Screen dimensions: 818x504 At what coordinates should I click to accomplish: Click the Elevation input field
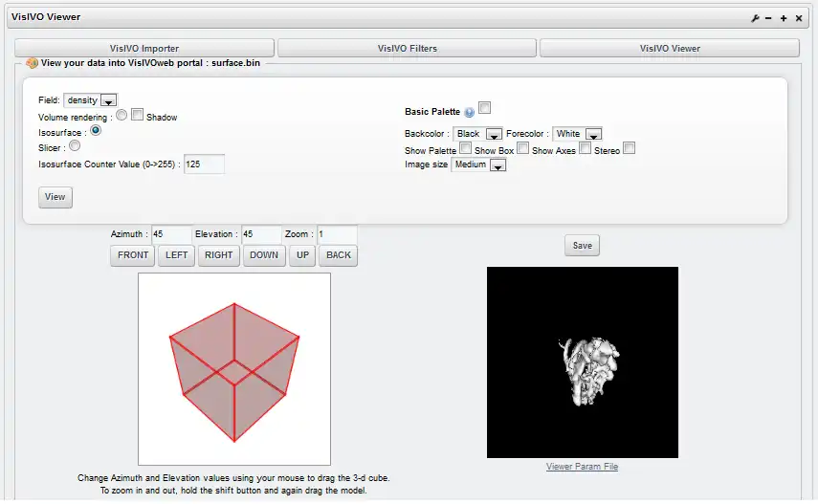tap(261, 234)
